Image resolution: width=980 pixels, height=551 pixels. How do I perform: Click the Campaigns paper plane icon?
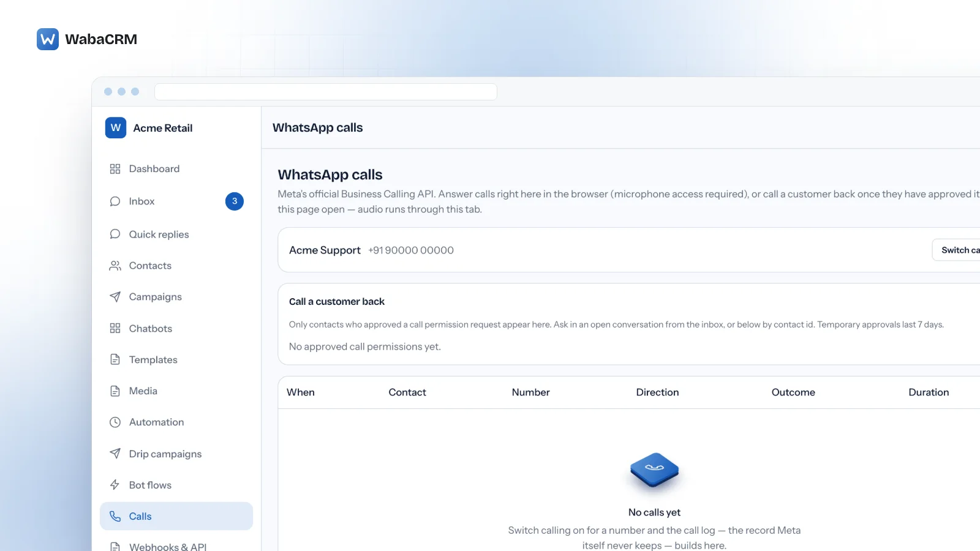click(x=115, y=297)
